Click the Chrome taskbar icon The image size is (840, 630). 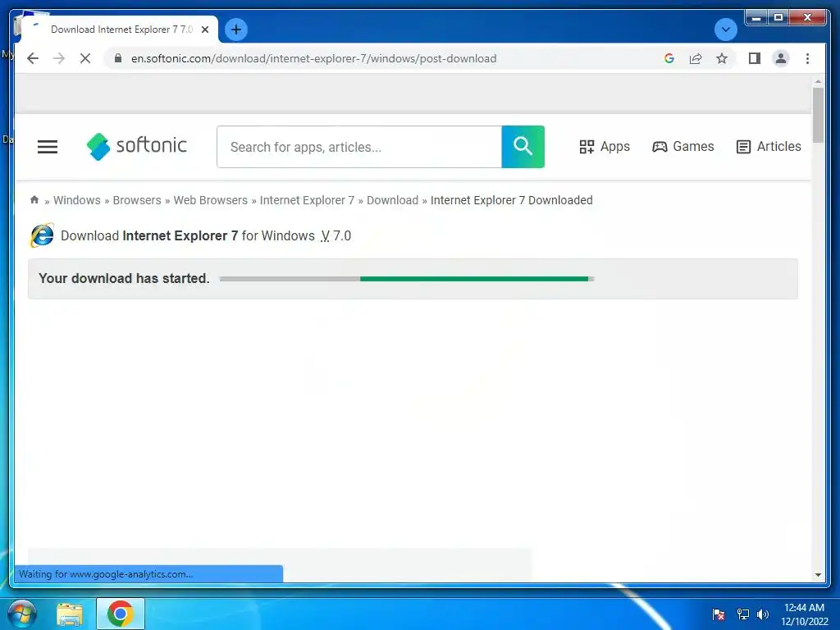coord(121,614)
